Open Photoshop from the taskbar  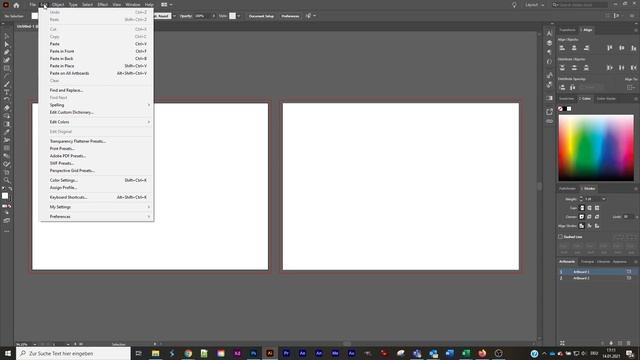tap(253, 353)
